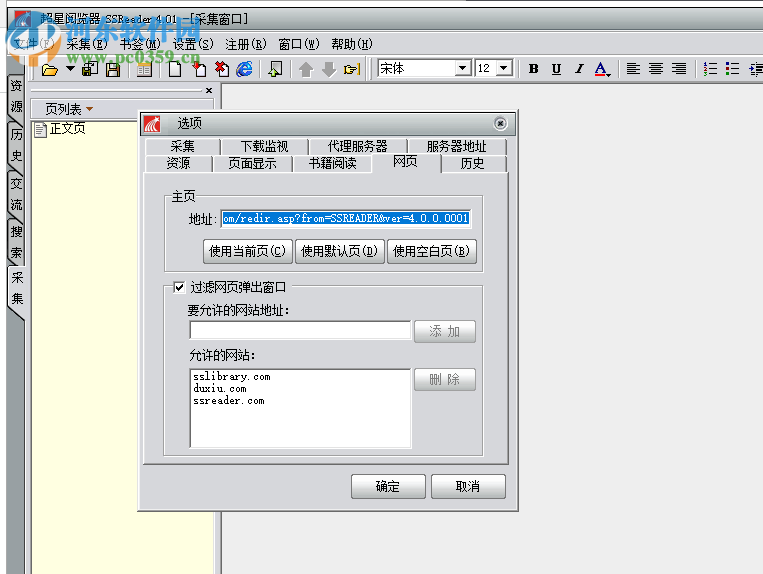763x574 pixels.
Task: Create a new blank page icon
Action: (x=175, y=70)
